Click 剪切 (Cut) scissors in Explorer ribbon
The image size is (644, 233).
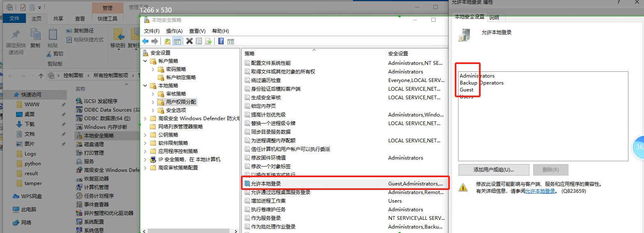[55, 54]
